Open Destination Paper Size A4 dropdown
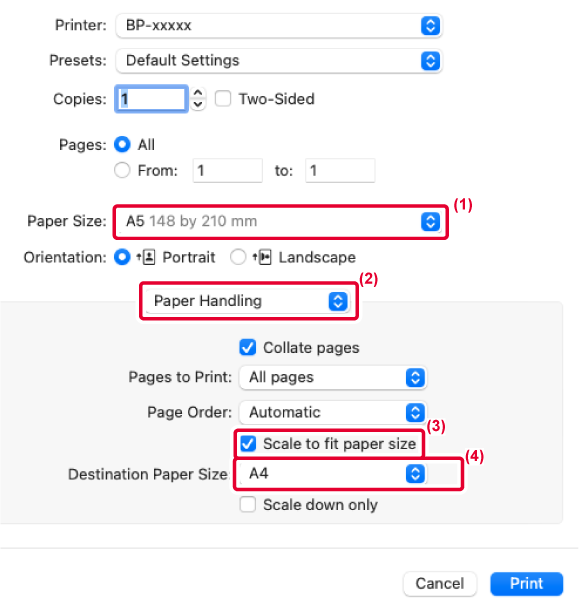This screenshot has height=611, width=579. point(333,474)
